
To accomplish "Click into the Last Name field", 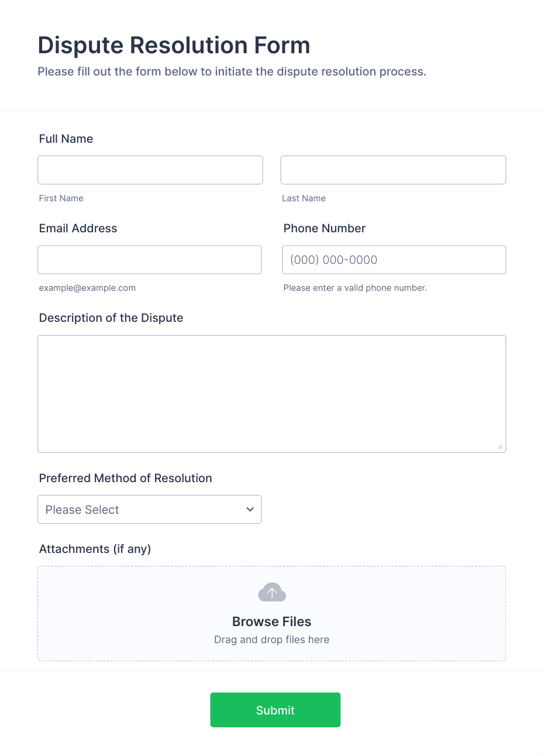I will (393, 170).
